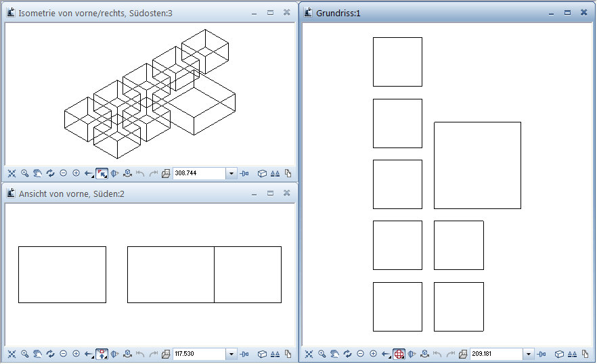This screenshot has width=597, height=364.
Task: Regenerate the Ansicht von vorne view
Action: [50, 354]
